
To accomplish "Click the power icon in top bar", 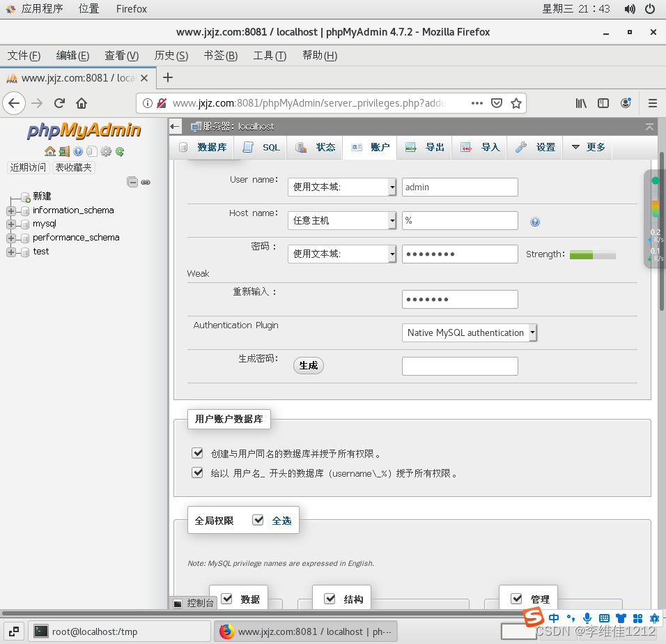I will click(650, 9).
